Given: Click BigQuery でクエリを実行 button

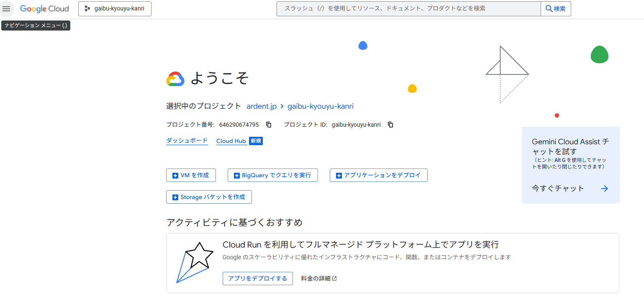Looking at the screenshot, I should 272,176.
